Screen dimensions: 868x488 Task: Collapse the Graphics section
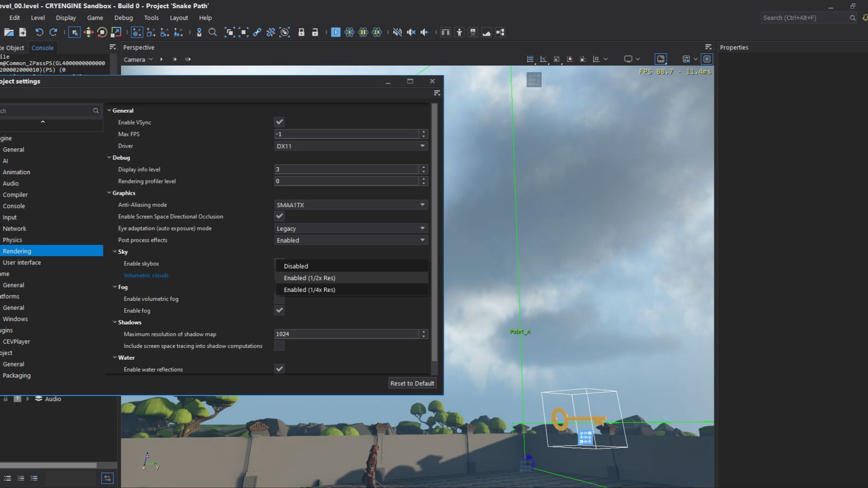click(x=109, y=192)
